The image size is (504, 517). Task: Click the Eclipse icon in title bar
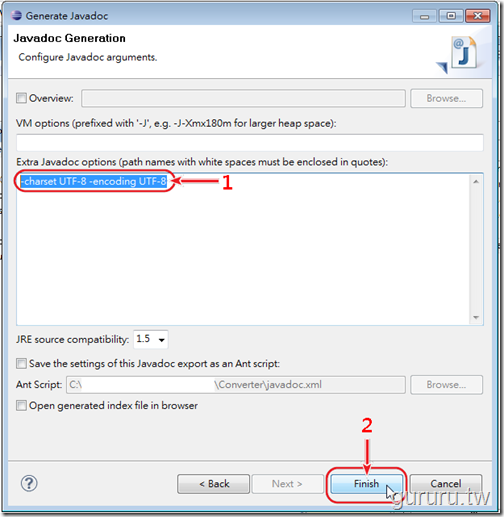point(16,16)
